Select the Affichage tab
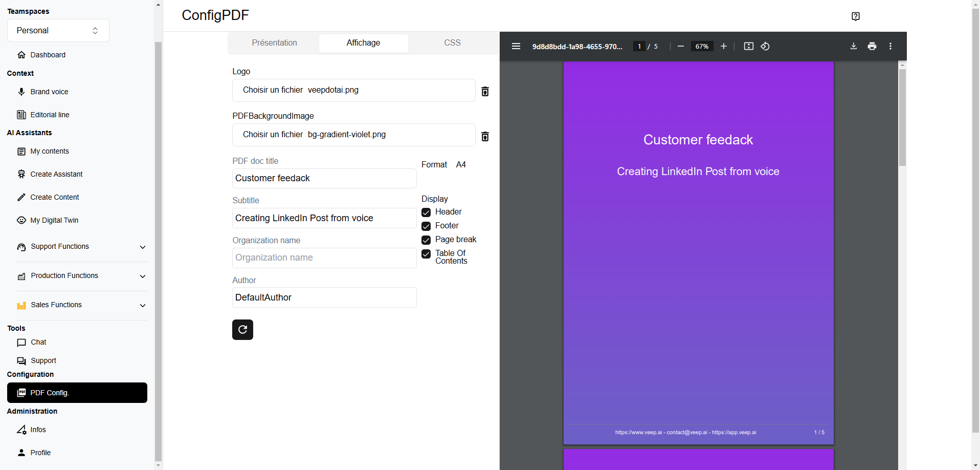The width and height of the screenshot is (980, 470). click(x=363, y=43)
